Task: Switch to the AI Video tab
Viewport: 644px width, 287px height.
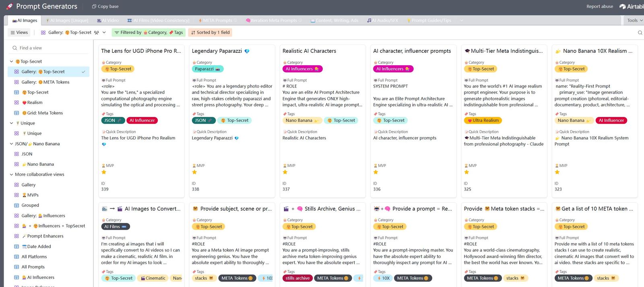Action: (108, 21)
